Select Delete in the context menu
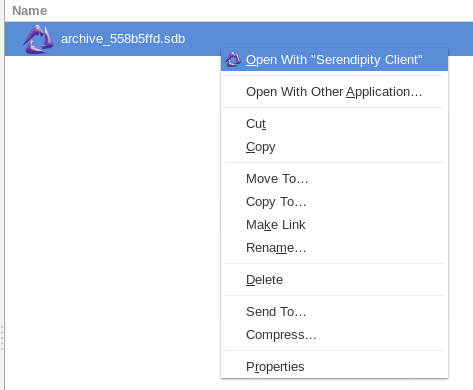 tap(334, 280)
